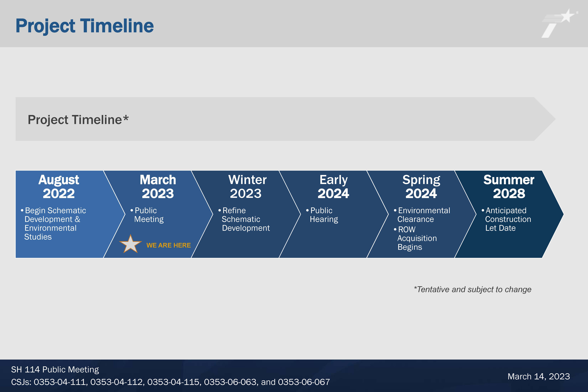Click 'Refine Schematic Development' bullet
Image resolution: width=588 pixels, height=392 pixels.
(244, 219)
